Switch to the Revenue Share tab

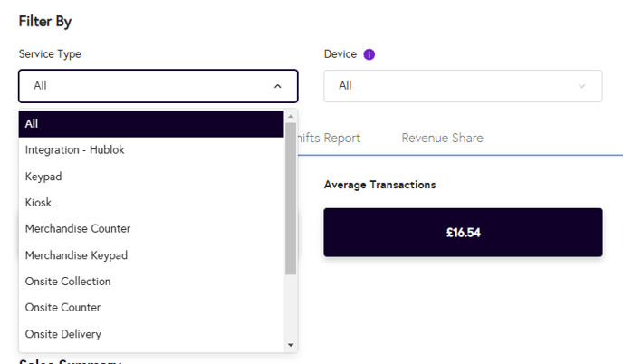tap(442, 139)
